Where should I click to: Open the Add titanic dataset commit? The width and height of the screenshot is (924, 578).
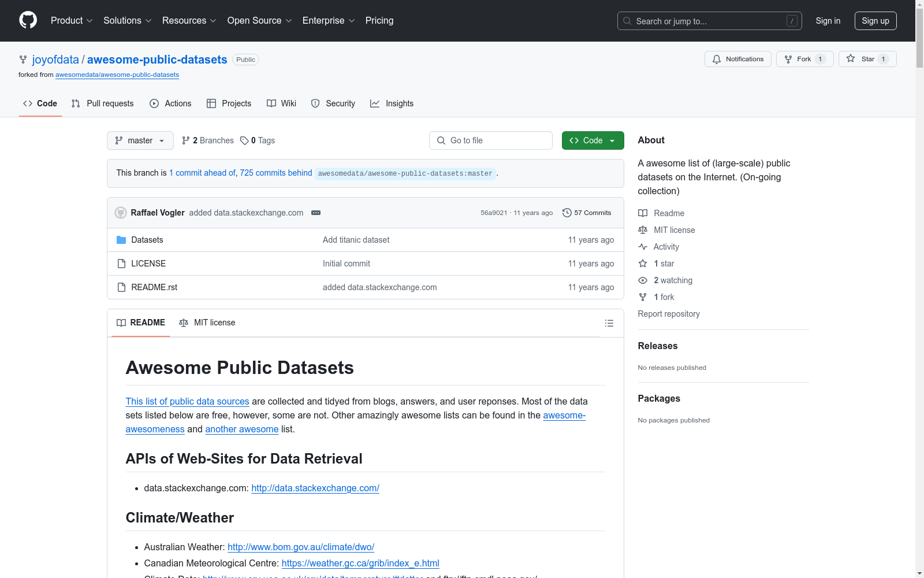(356, 240)
